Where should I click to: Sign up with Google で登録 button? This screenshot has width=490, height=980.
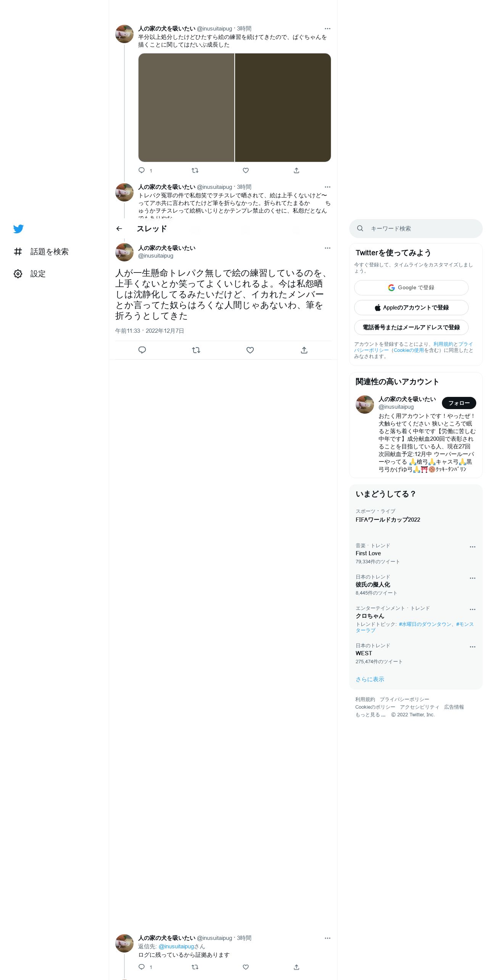[x=411, y=288]
